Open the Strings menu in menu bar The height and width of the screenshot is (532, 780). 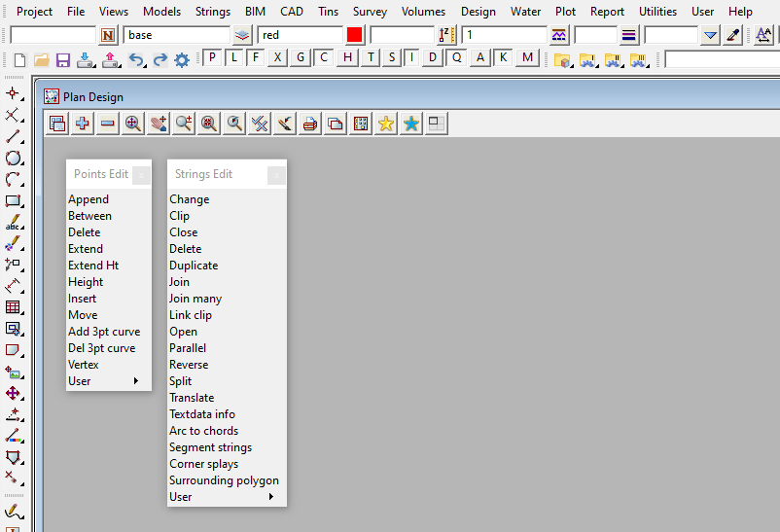(x=212, y=12)
